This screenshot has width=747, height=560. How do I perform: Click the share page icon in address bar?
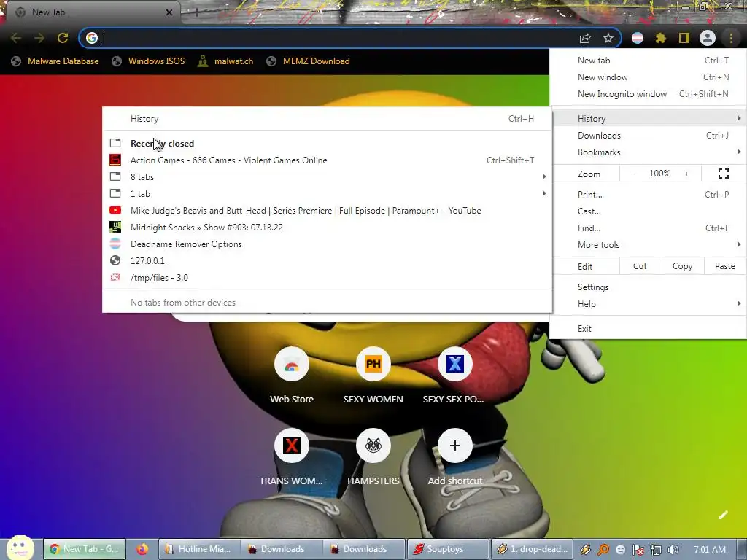point(585,38)
